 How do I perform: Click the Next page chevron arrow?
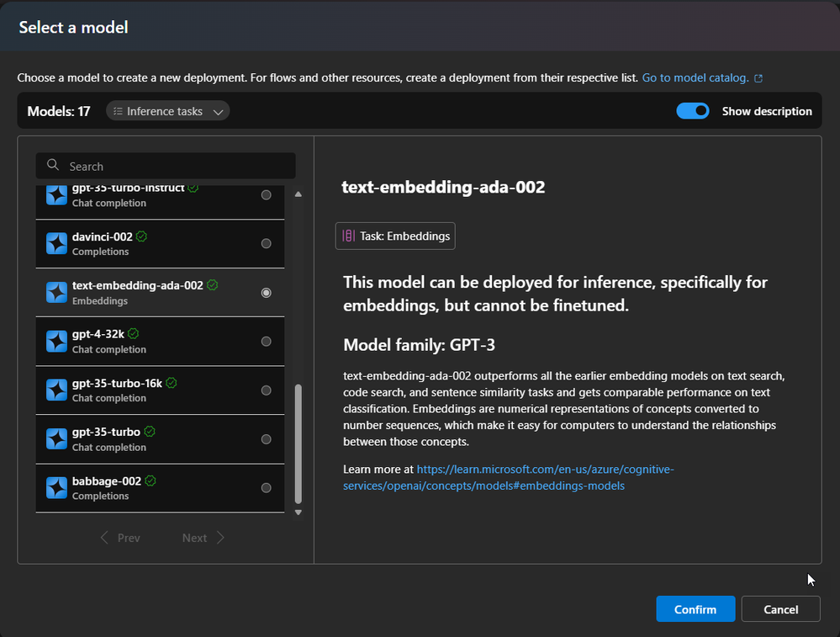[x=220, y=538]
